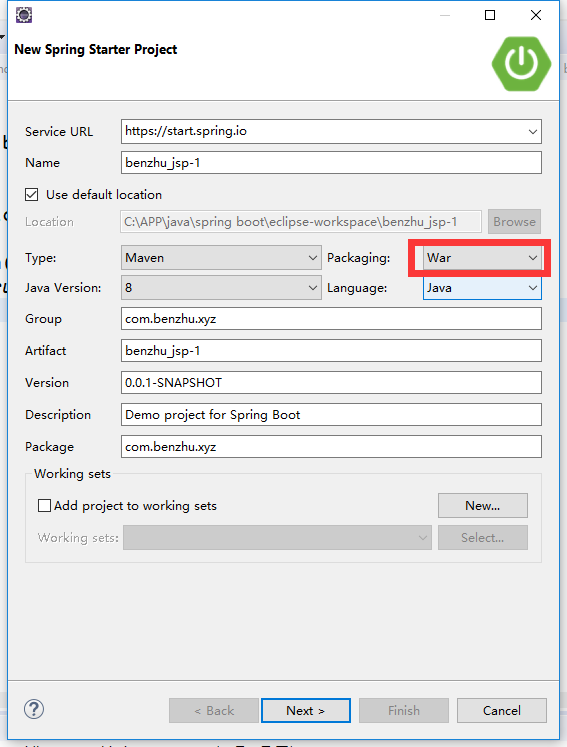Click the Eclipse window icon in title bar
The width and height of the screenshot is (567, 747).
pyautogui.click(x=24, y=15)
